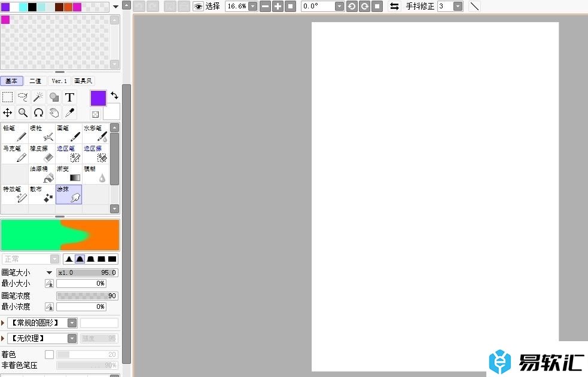Switch to the Ver.1 tool tab
The image size is (588, 377).
[x=59, y=81]
